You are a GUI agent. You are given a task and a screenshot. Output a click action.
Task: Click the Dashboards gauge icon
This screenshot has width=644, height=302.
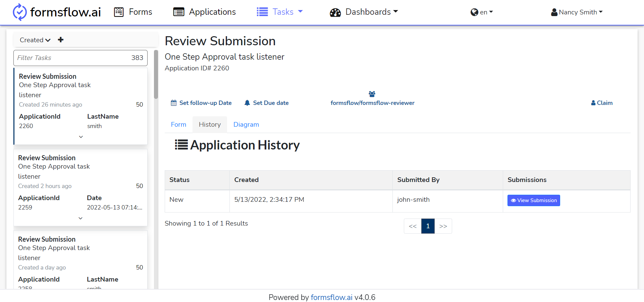[335, 12]
